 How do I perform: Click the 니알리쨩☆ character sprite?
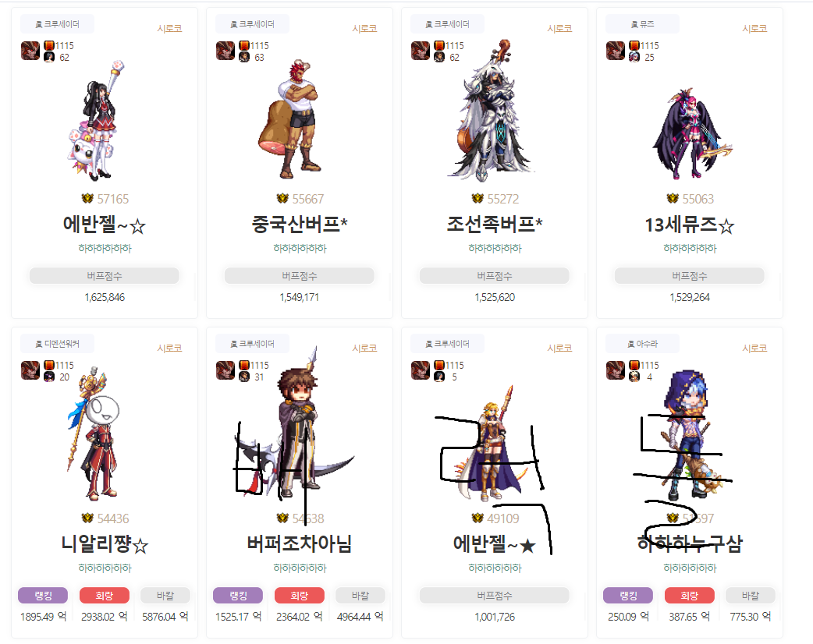click(x=96, y=433)
